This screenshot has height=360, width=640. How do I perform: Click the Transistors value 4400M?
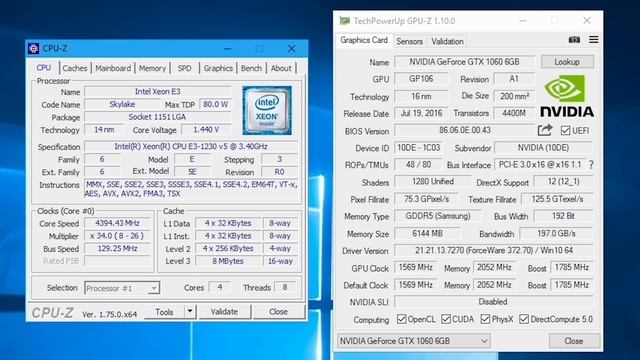tap(514, 113)
